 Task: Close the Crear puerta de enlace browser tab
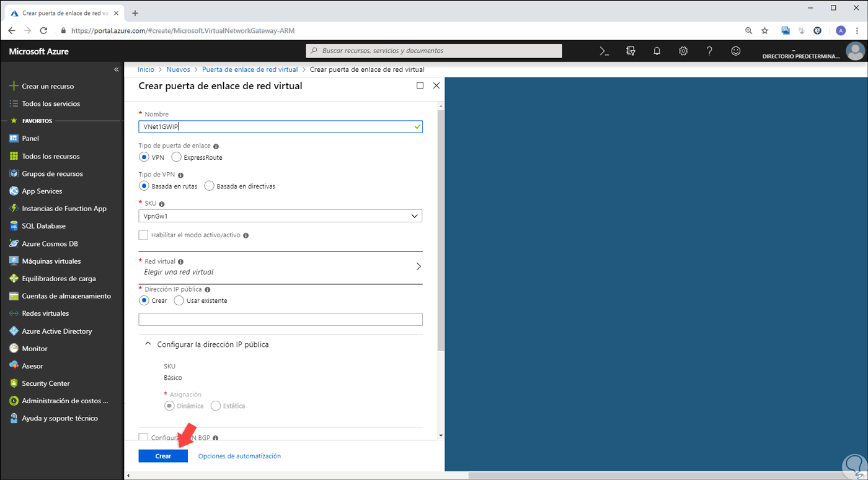pos(116,13)
